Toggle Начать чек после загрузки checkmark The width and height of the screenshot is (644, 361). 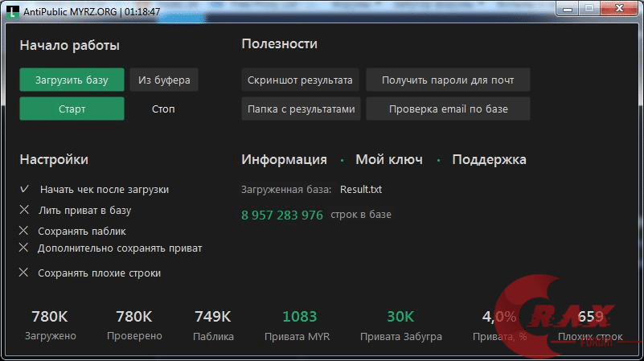click(x=24, y=189)
